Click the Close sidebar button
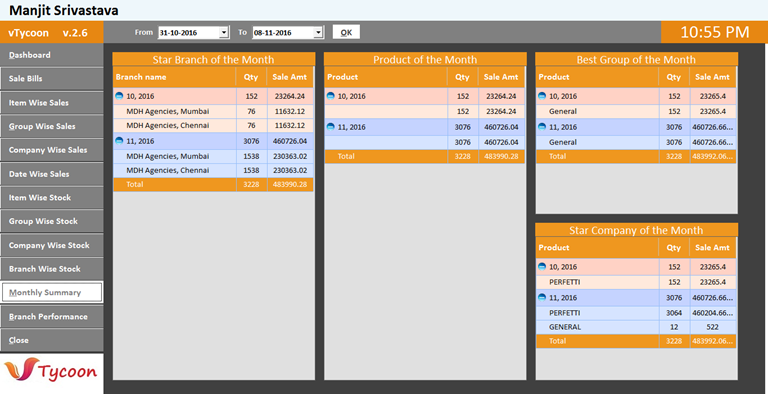Screen dimensions: 768x394 pyautogui.click(x=51, y=340)
